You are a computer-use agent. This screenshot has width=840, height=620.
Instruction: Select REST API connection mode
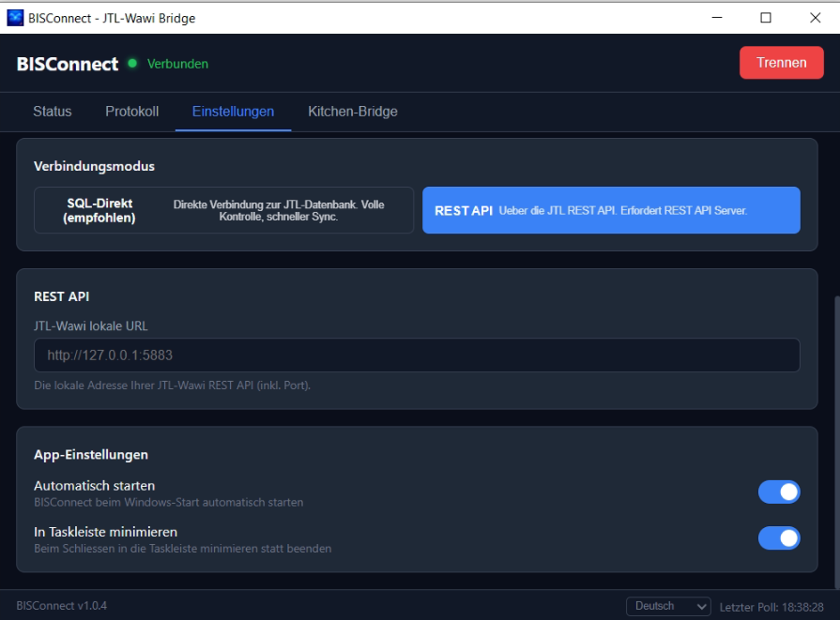(x=611, y=210)
